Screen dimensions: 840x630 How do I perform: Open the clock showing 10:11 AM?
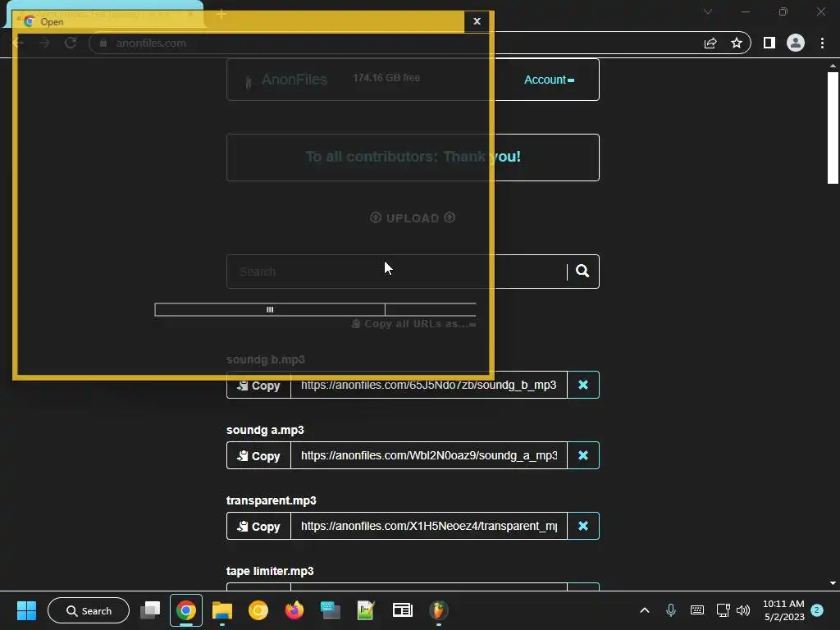click(783, 610)
